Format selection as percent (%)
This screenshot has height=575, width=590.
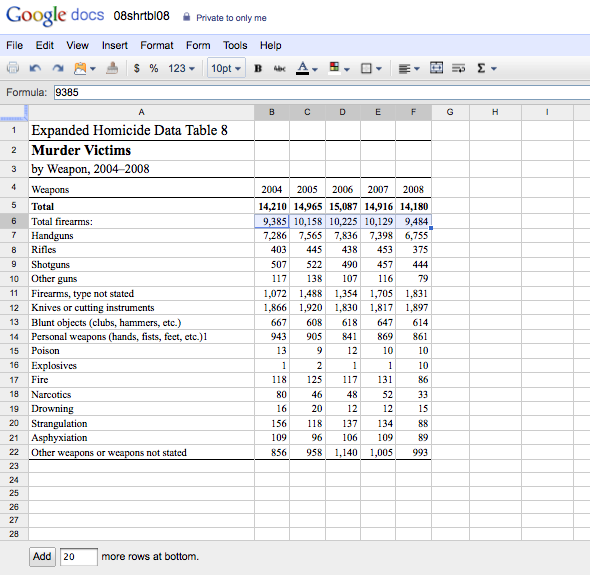pyautogui.click(x=154, y=68)
